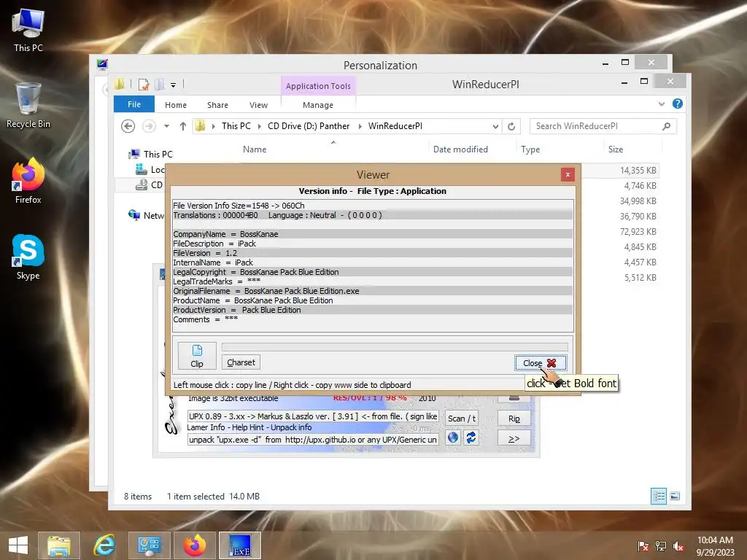This screenshot has width=747, height=560.
Task: Open the Windows Start button
Action: 18,545
